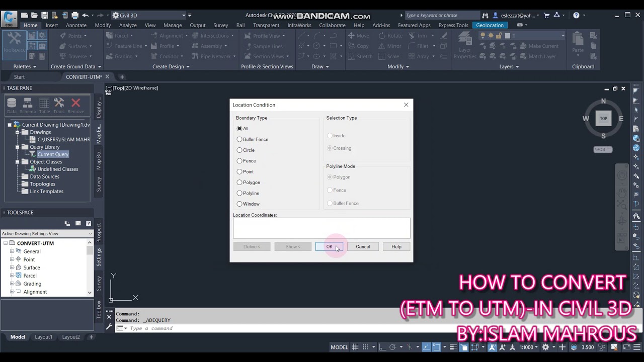This screenshot has height=362, width=644.
Task: Toggle ortho mode status bar icon
Action: (382, 347)
